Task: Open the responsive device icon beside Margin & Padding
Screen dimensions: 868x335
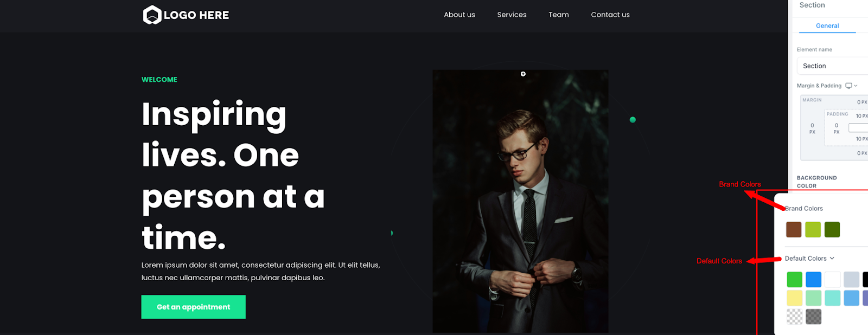Action: pyautogui.click(x=848, y=86)
